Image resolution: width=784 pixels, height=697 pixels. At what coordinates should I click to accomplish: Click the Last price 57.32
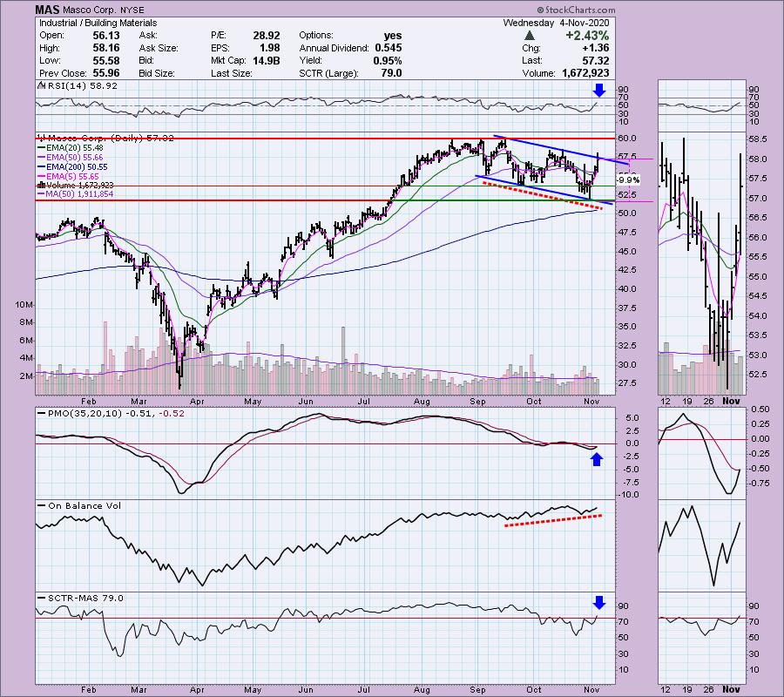596,60
